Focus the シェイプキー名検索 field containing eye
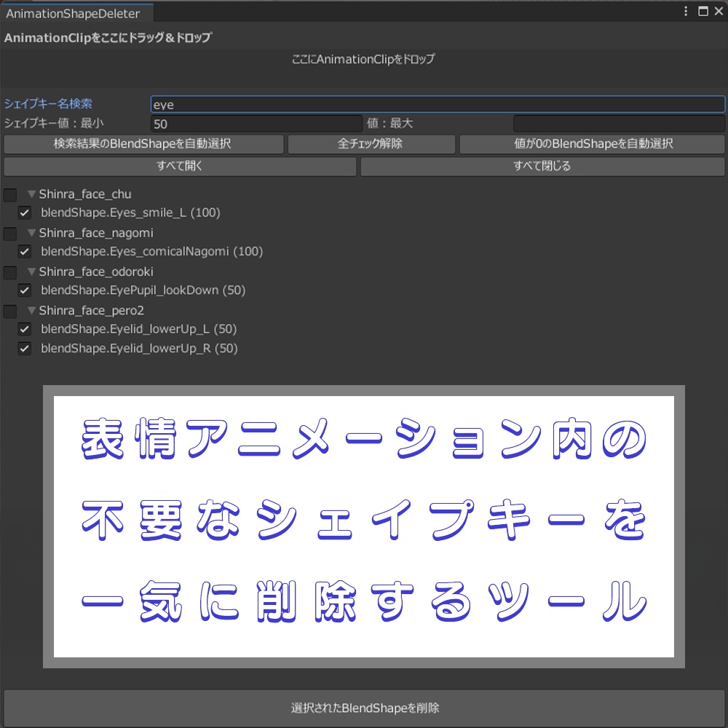The height and width of the screenshot is (728, 728). pyautogui.click(x=438, y=104)
